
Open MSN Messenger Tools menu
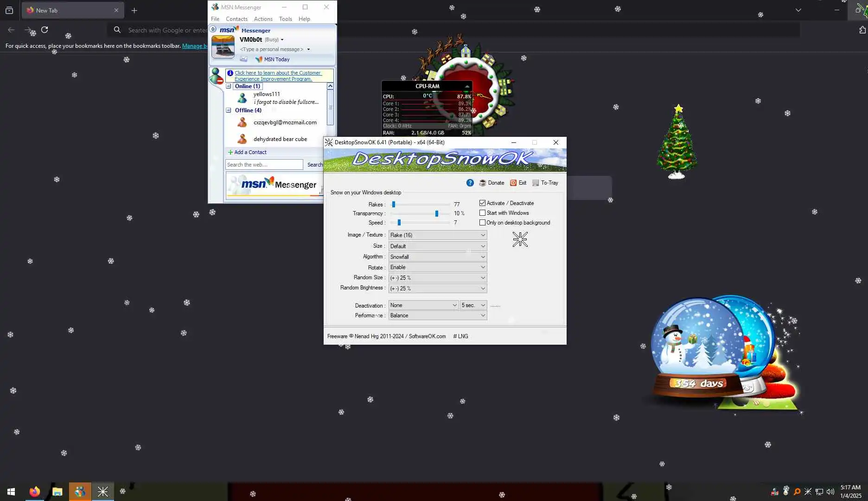click(x=286, y=19)
